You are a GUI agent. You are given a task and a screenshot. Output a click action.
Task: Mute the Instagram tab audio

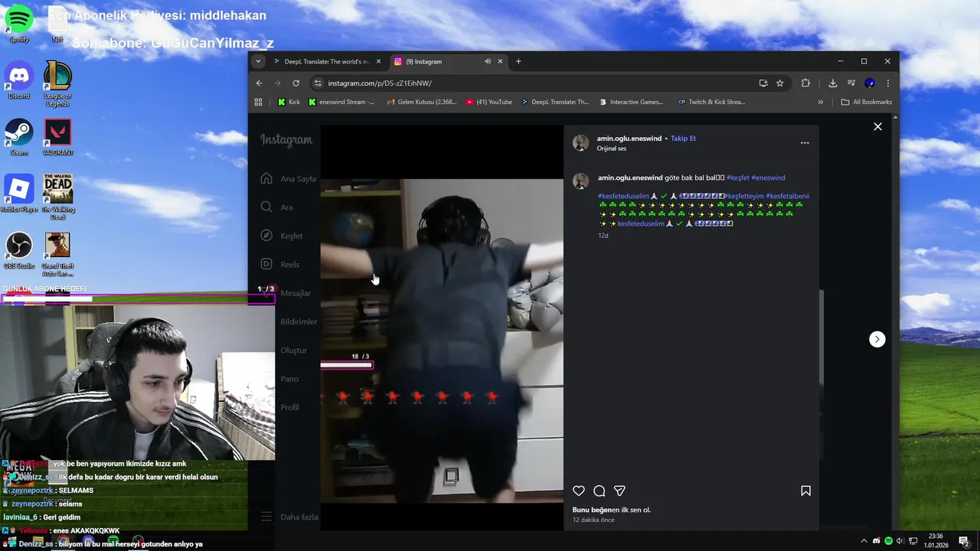488,61
